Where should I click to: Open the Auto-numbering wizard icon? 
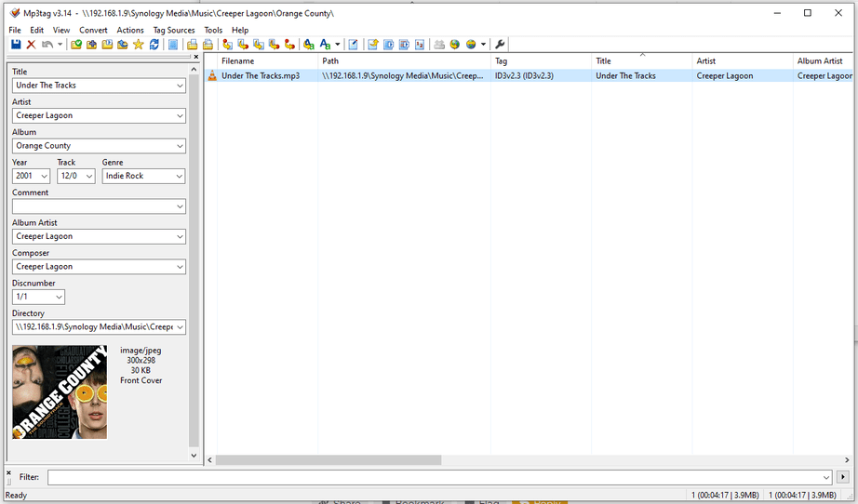(420, 45)
